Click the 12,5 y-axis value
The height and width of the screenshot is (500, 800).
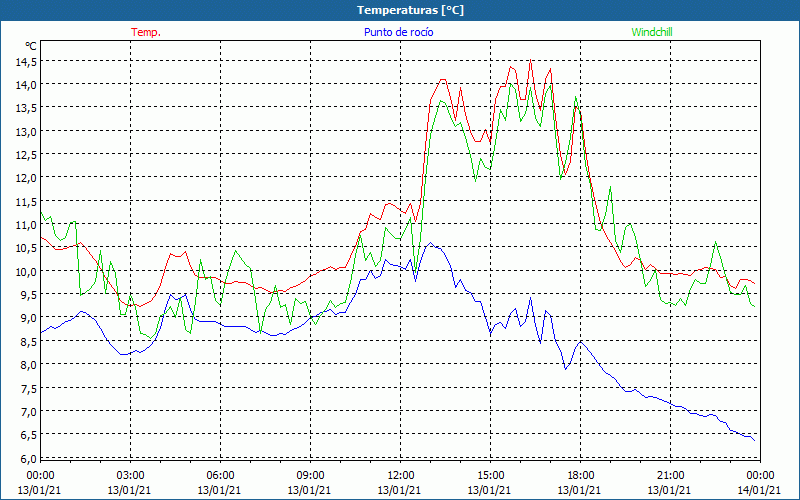(27, 155)
